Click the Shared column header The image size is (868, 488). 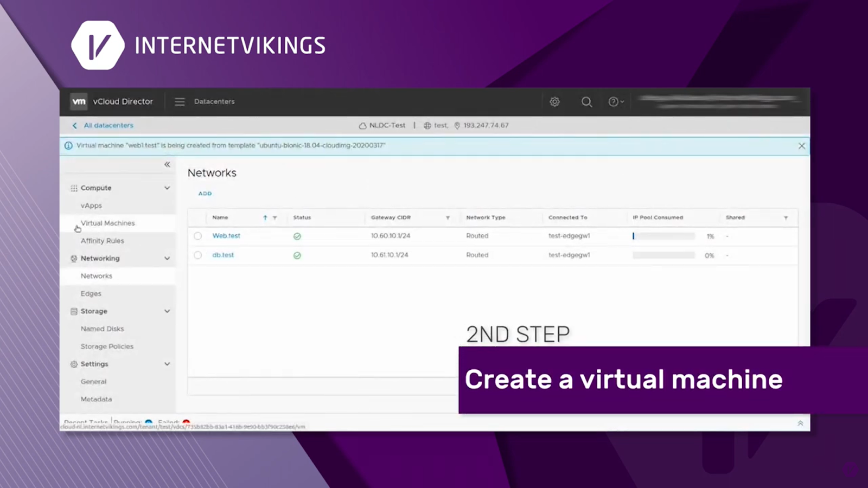pos(735,217)
